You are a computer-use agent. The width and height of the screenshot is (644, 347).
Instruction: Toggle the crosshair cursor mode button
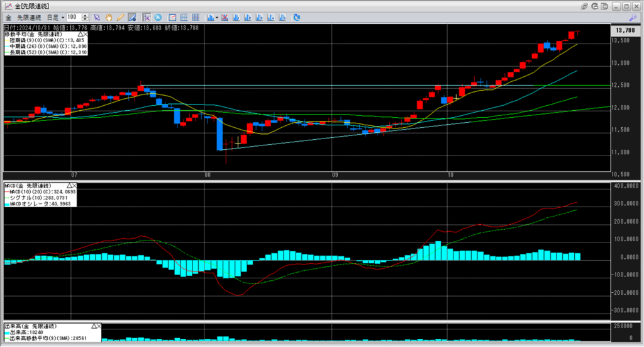tap(146, 17)
